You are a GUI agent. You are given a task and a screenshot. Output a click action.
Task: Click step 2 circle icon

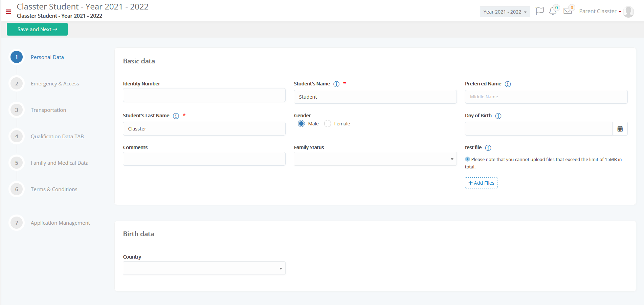point(17,84)
